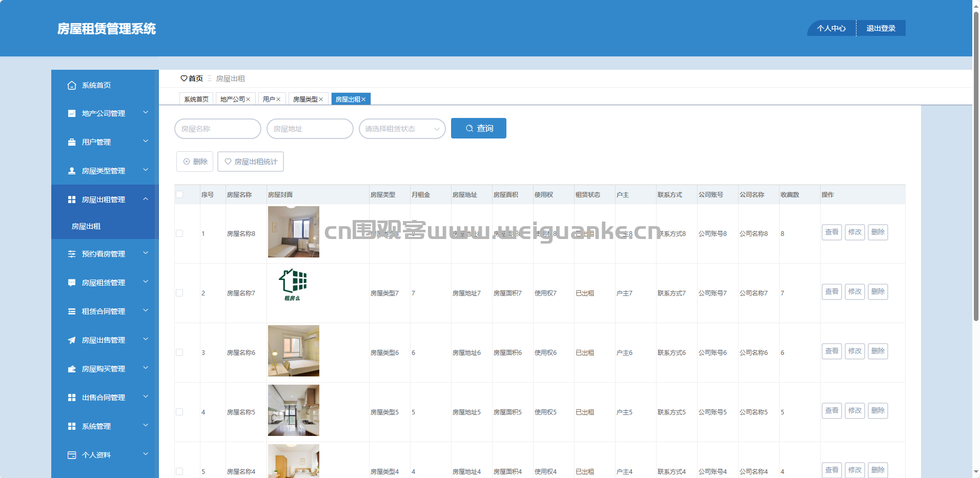Open 个人中心 in the header

coord(831,28)
